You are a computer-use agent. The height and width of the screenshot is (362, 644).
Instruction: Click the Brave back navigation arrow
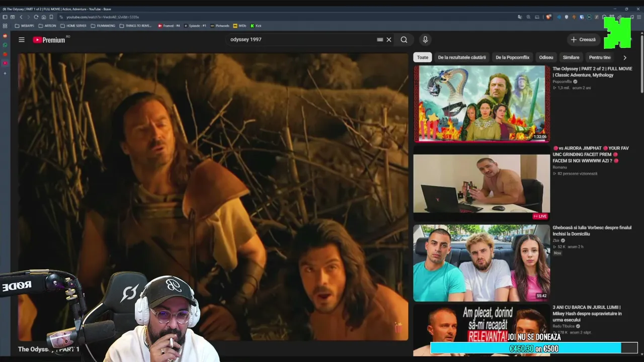click(x=21, y=17)
